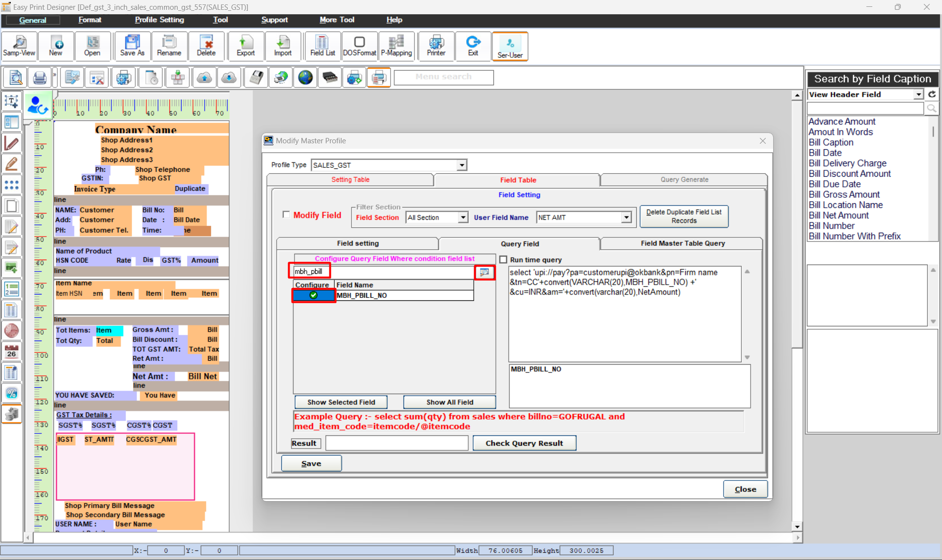Switch to the Query Generate tab
Viewport: 942px width, 560px height.
coord(684,180)
